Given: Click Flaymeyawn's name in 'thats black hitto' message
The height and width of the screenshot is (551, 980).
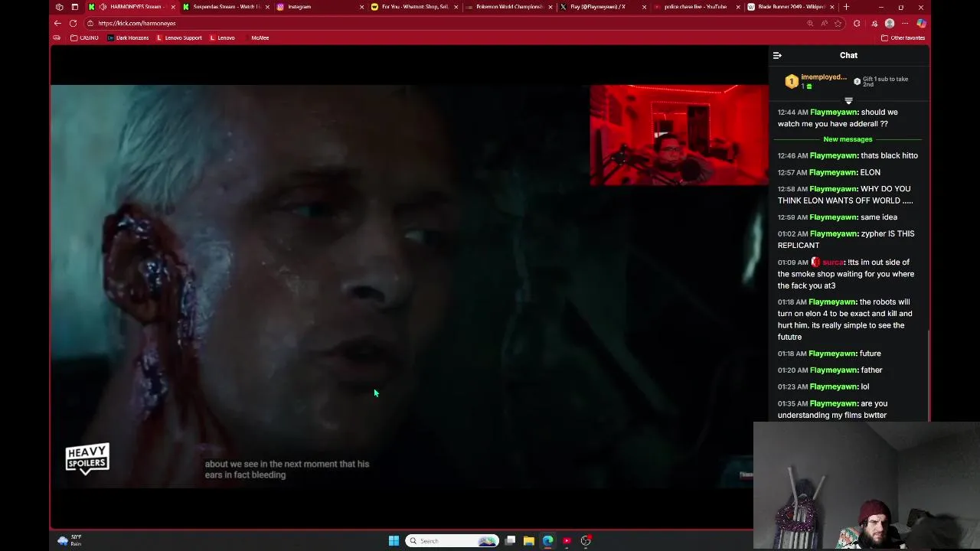Looking at the screenshot, I should pyautogui.click(x=833, y=155).
